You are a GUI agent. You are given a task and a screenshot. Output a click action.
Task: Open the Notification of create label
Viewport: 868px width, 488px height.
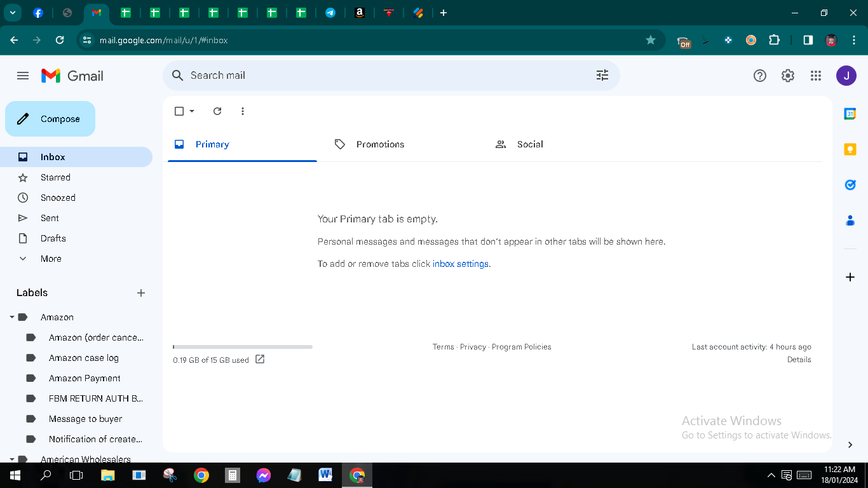click(95, 439)
